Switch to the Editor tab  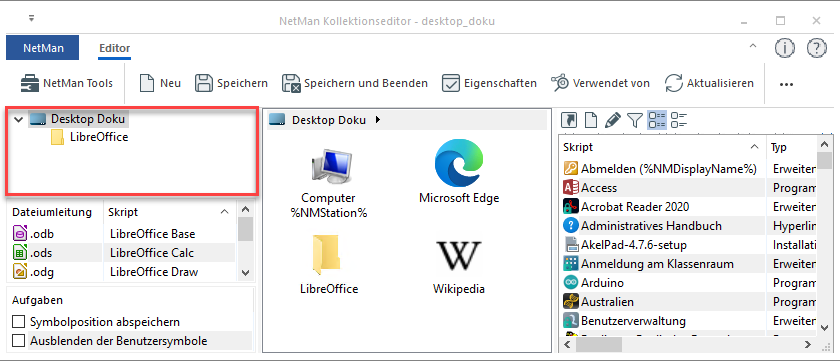(x=115, y=48)
